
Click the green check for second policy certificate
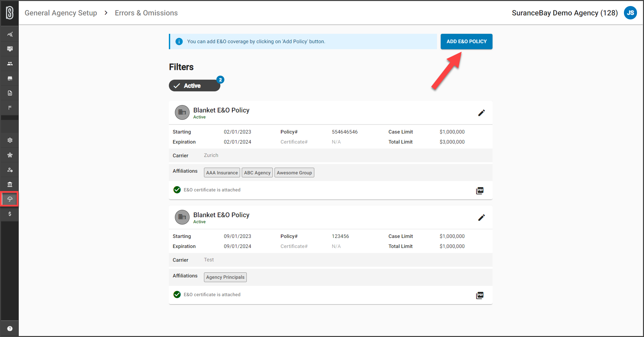click(177, 294)
